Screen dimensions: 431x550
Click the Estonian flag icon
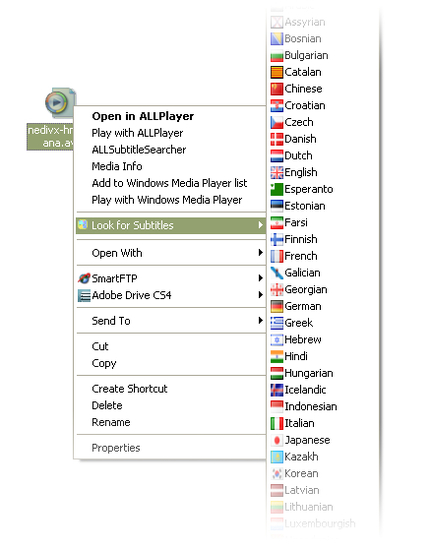(x=277, y=206)
